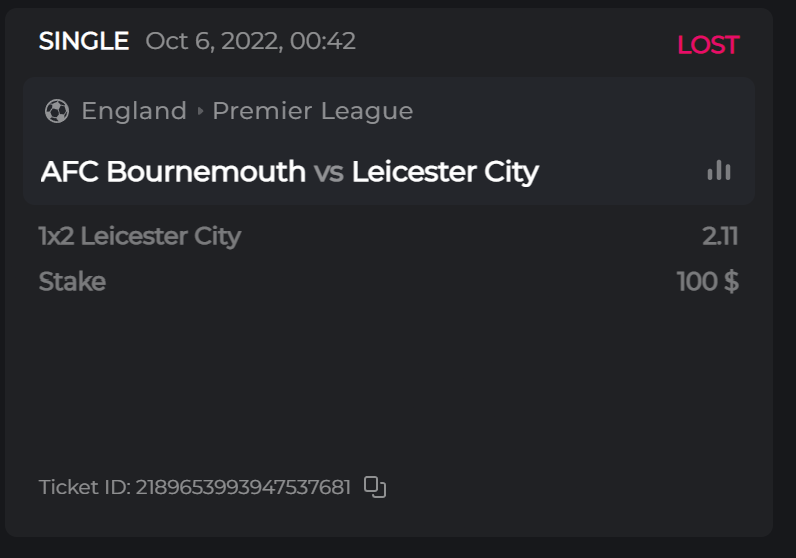Select Leicester City in the match title
The height and width of the screenshot is (558, 796).
[445, 172]
